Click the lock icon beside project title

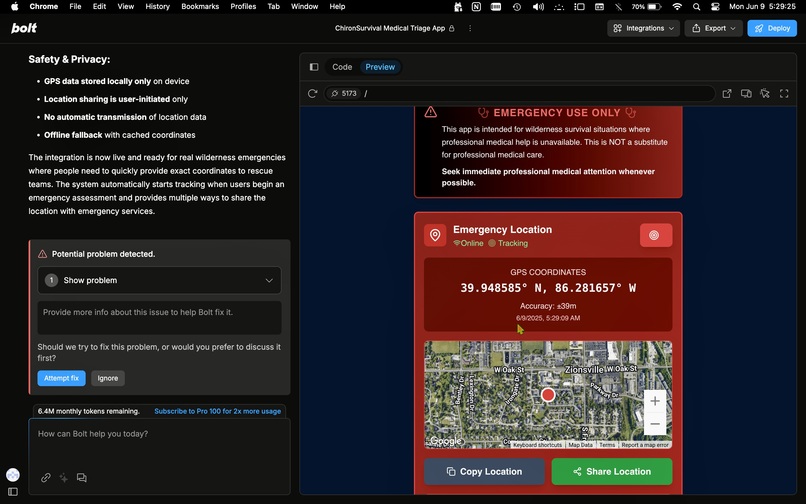451,28
